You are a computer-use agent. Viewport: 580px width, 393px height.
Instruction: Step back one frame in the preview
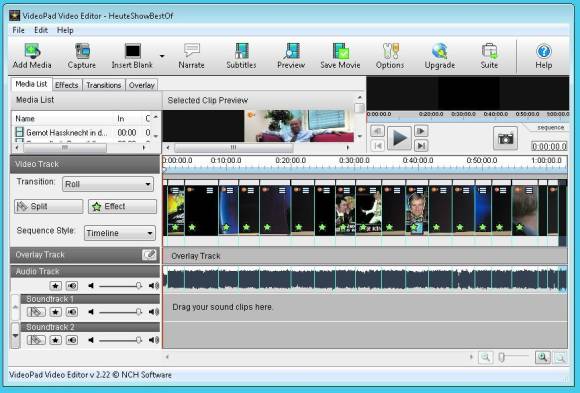tap(377, 131)
